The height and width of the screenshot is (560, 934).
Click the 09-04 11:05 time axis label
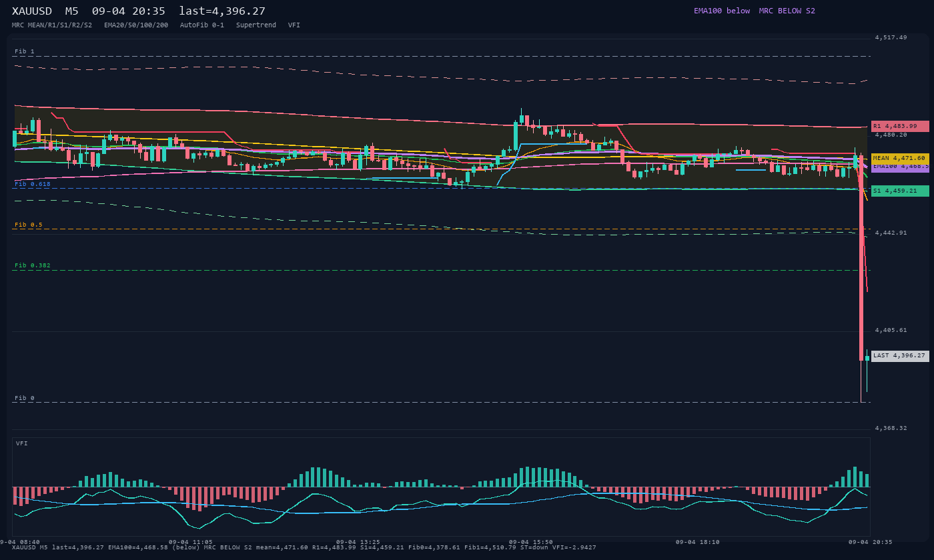[191, 542]
